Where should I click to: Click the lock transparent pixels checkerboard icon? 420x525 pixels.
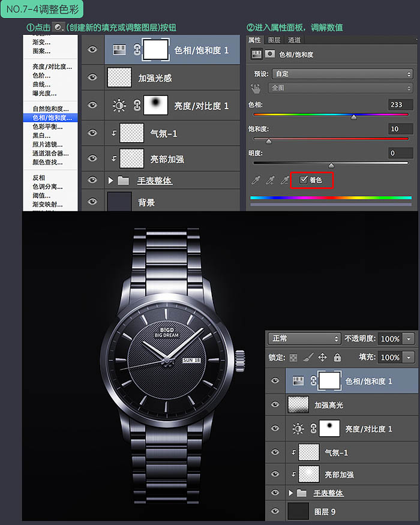[x=293, y=358]
